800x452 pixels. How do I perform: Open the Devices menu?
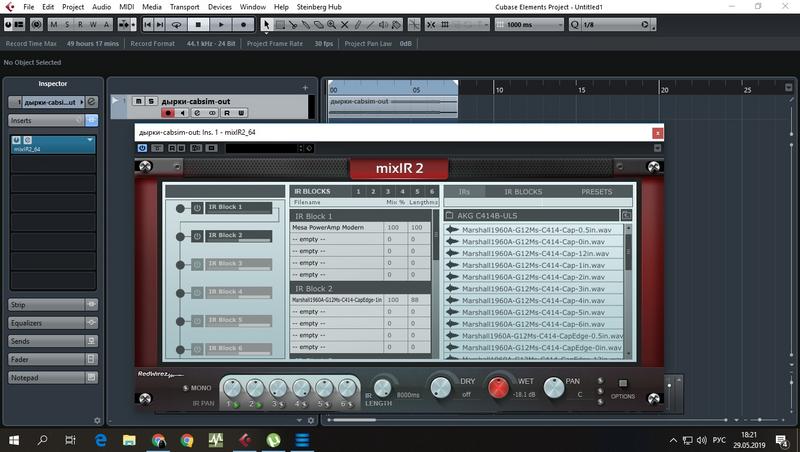point(220,7)
